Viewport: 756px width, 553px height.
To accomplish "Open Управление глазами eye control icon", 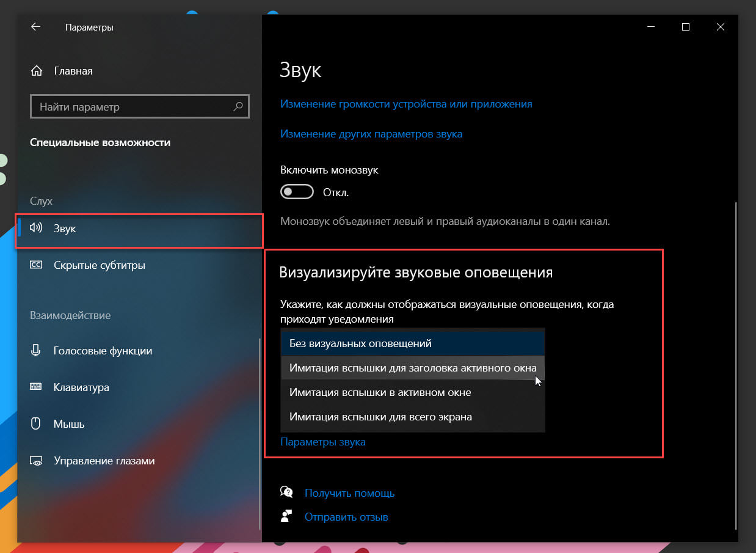I will [x=36, y=461].
